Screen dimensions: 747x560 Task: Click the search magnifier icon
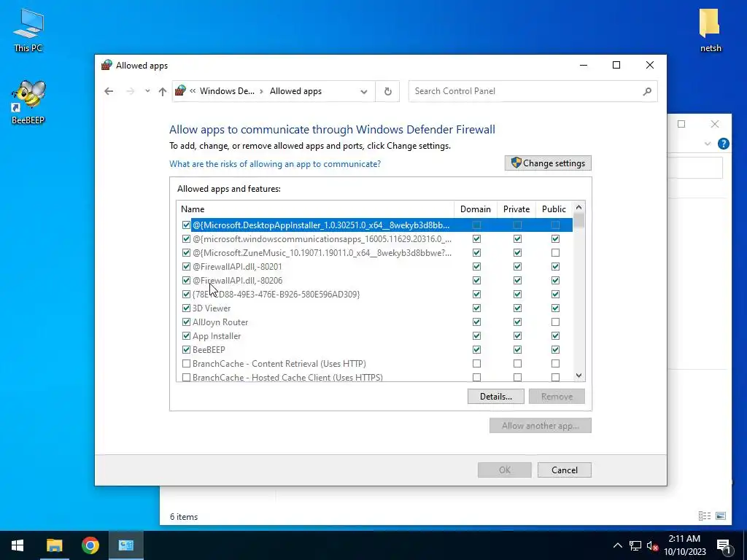coord(647,91)
